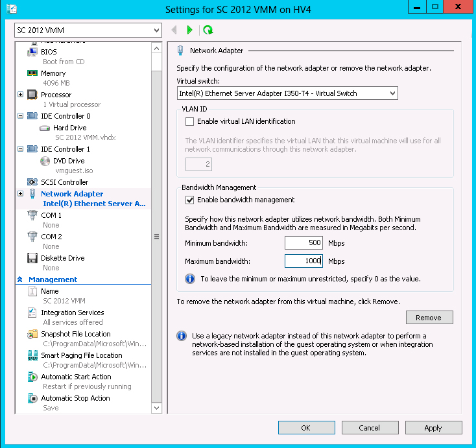Click scroll down arrow of settings tree
The height and width of the screenshot is (448, 476).
coord(156,408)
